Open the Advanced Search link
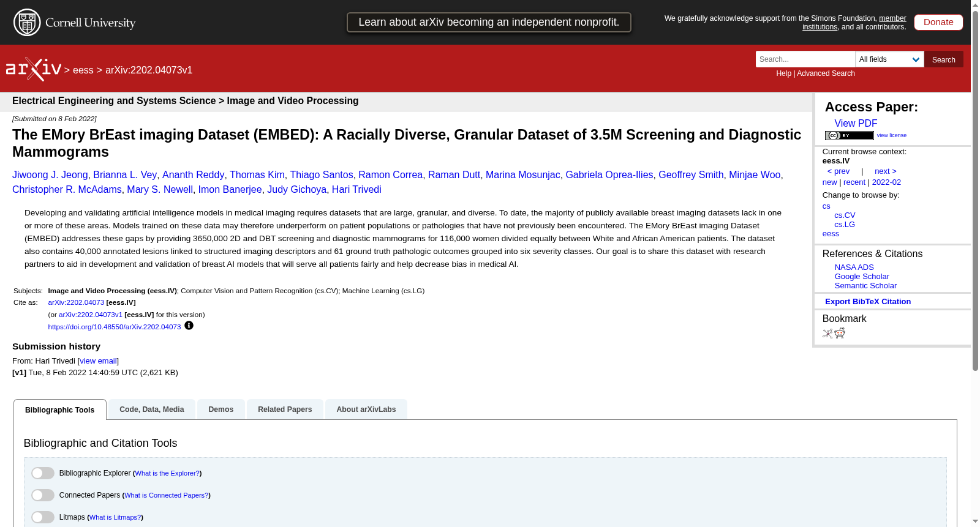The height and width of the screenshot is (527, 980). pyautogui.click(x=826, y=73)
